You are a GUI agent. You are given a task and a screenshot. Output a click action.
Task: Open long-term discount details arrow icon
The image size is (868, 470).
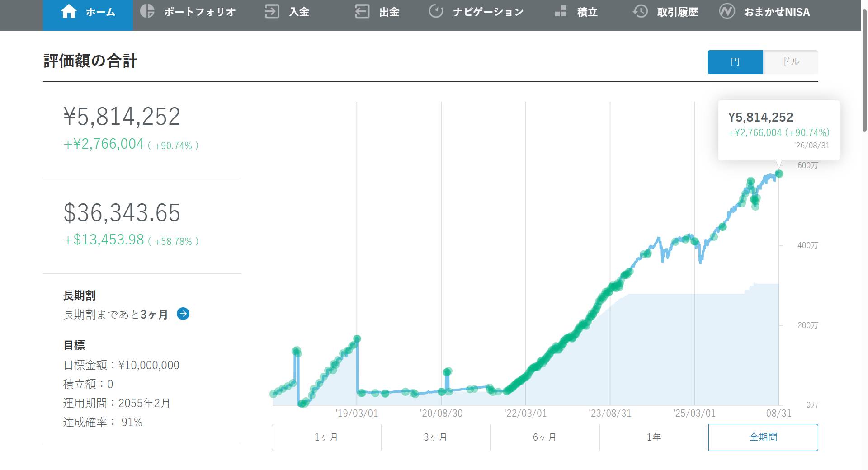pos(183,314)
